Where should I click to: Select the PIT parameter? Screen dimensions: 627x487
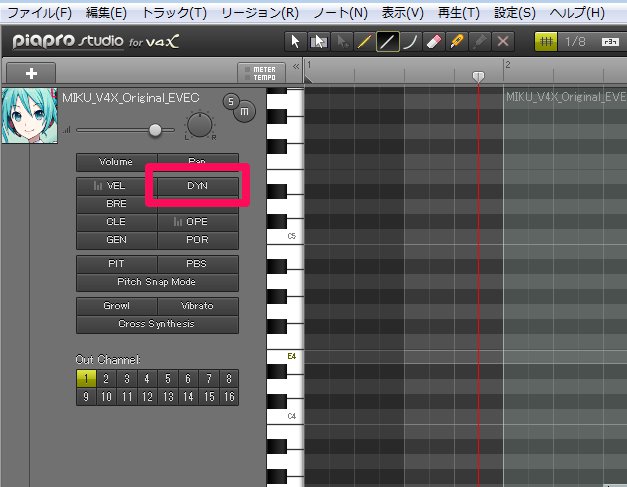click(x=116, y=264)
